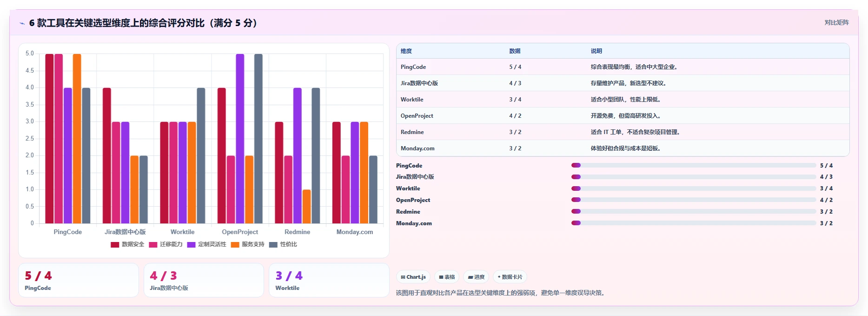Toggle 性价比 legend series
This screenshot has height=316, width=868.
(283, 244)
